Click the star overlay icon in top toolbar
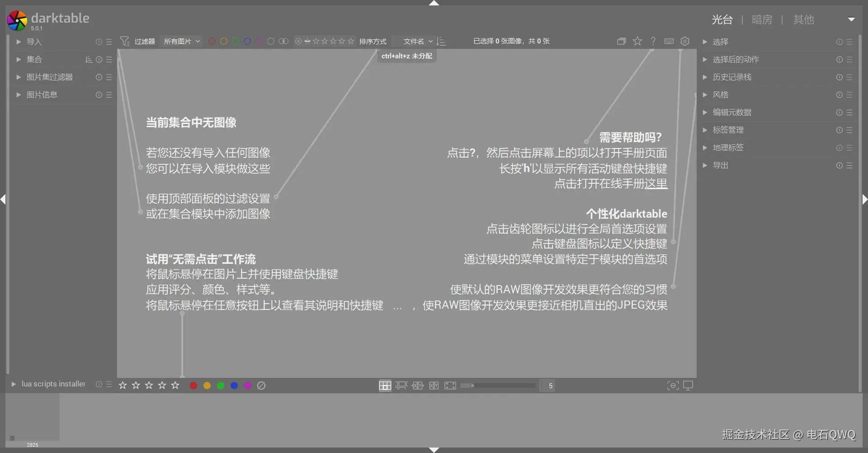Screen dimensions: 868x453 pyautogui.click(x=637, y=41)
